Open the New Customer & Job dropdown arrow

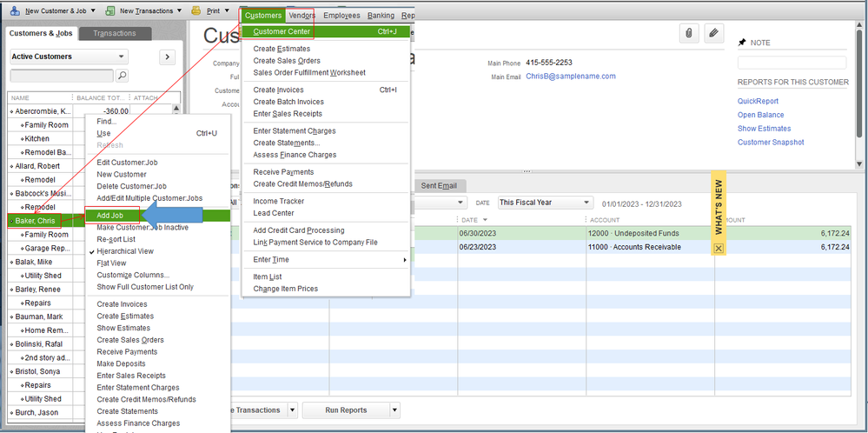click(x=92, y=10)
